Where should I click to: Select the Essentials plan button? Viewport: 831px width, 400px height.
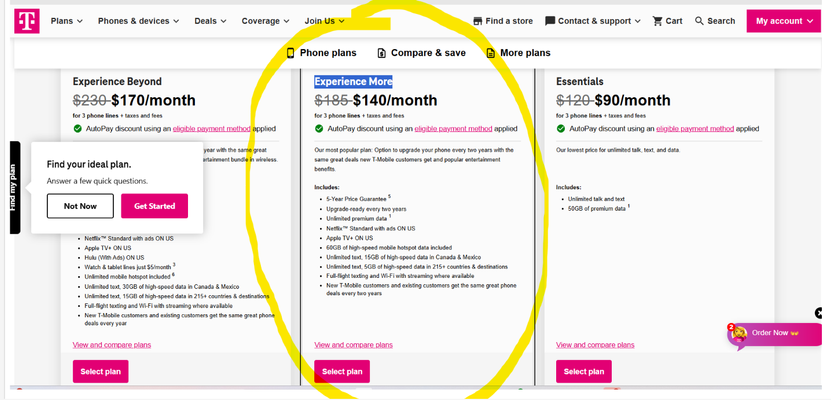pyautogui.click(x=582, y=372)
